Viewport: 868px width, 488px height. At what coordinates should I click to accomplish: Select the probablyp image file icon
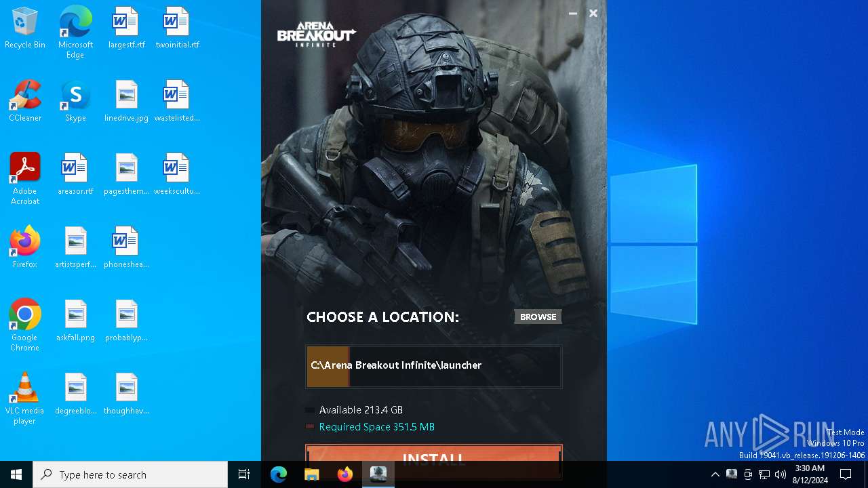tap(126, 321)
